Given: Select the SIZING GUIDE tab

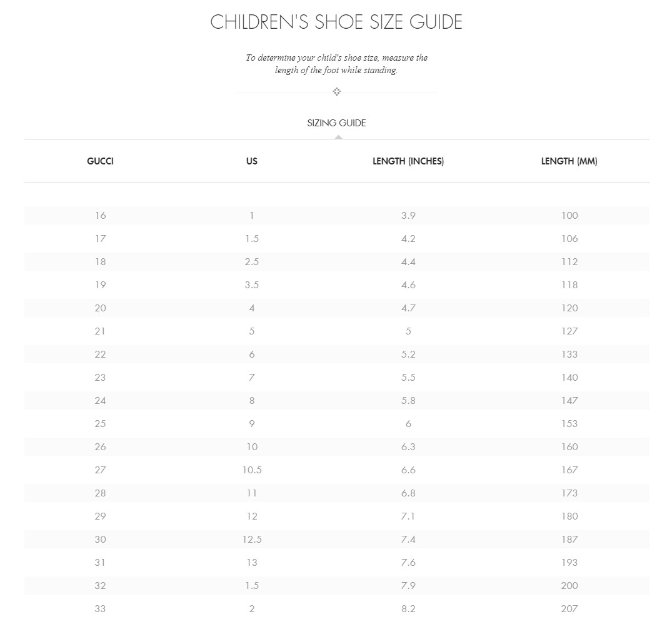Looking at the screenshot, I should click(336, 123).
